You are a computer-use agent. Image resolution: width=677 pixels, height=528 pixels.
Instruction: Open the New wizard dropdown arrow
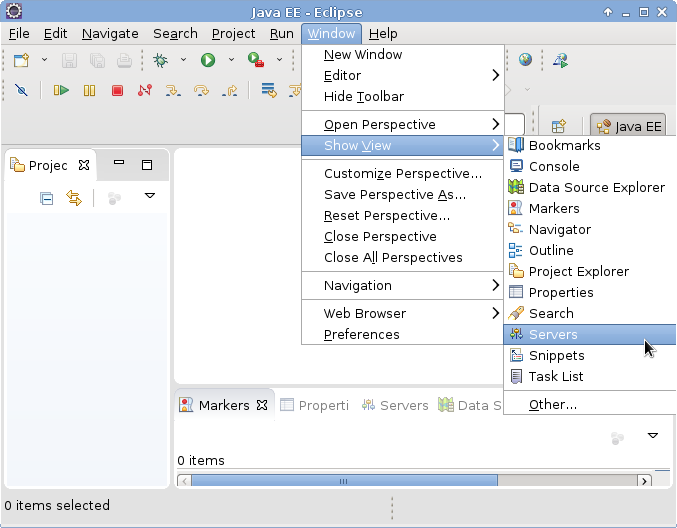44,60
